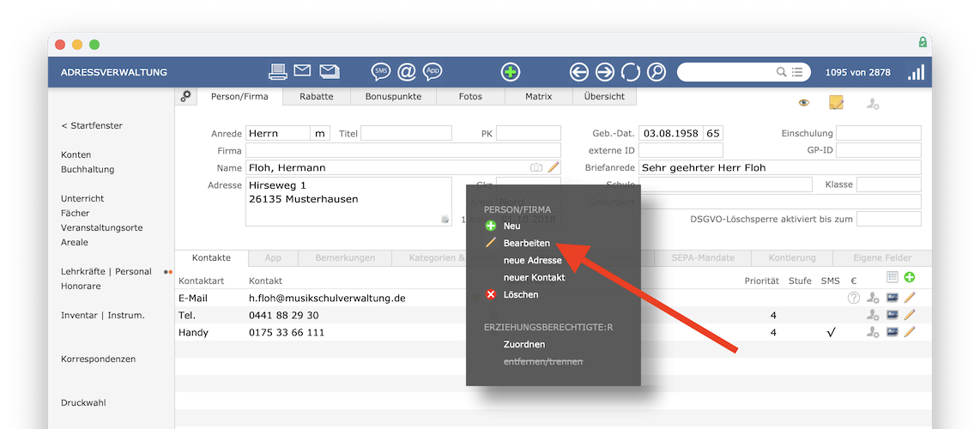Click the small icon in address box corner

[445, 219]
